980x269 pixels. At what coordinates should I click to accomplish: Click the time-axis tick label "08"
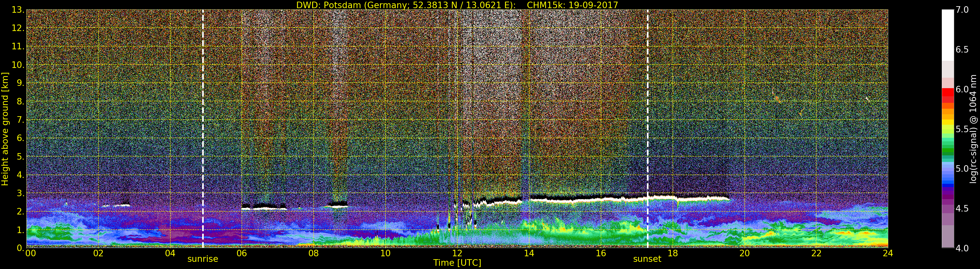tap(313, 253)
